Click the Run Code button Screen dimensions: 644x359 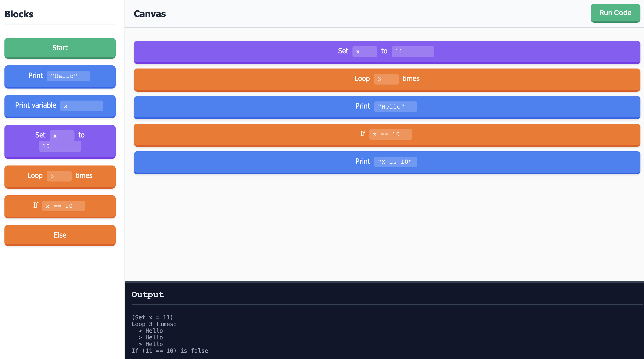[615, 13]
